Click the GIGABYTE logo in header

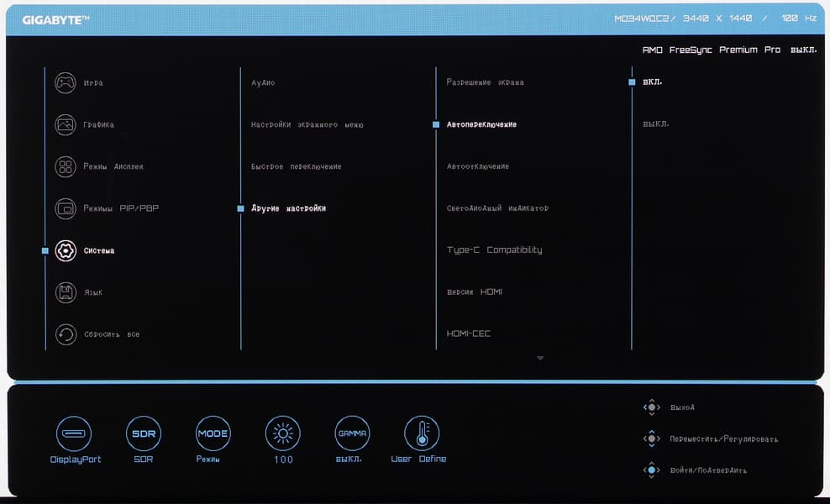[55, 20]
